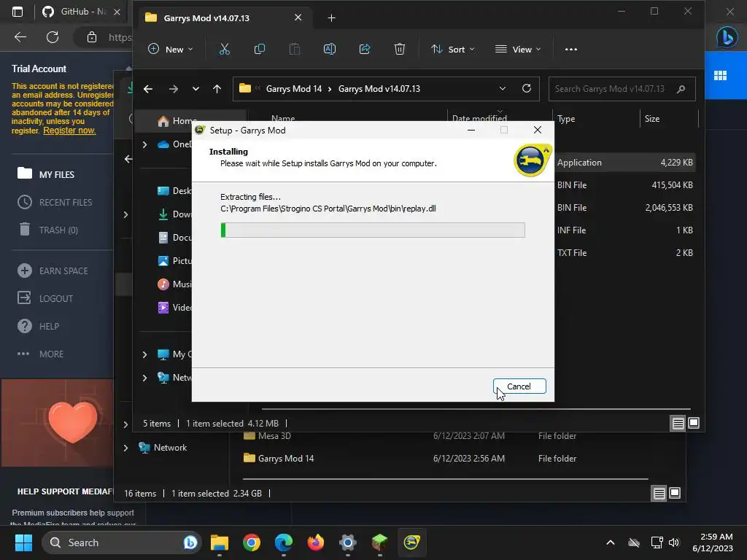Open the New menu in File Explorer
The image size is (747, 560).
pyautogui.click(x=170, y=49)
